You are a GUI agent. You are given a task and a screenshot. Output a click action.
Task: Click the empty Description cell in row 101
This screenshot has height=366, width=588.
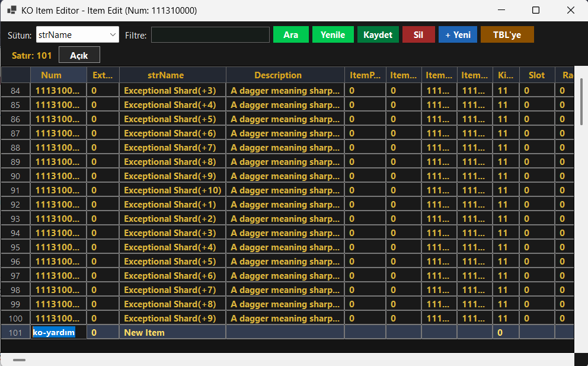pyautogui.click(x=285, y=333)
